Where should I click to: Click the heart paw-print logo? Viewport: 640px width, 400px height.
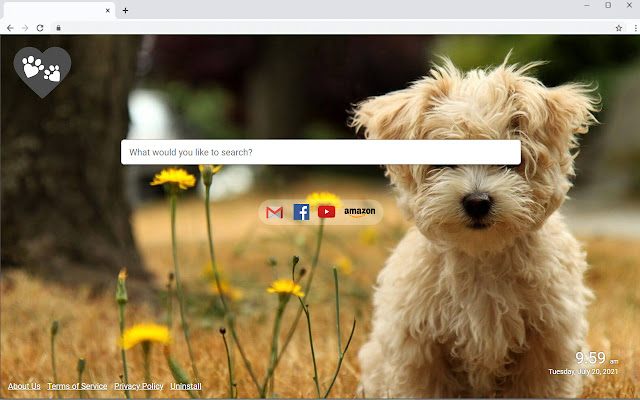click(42, 72)
